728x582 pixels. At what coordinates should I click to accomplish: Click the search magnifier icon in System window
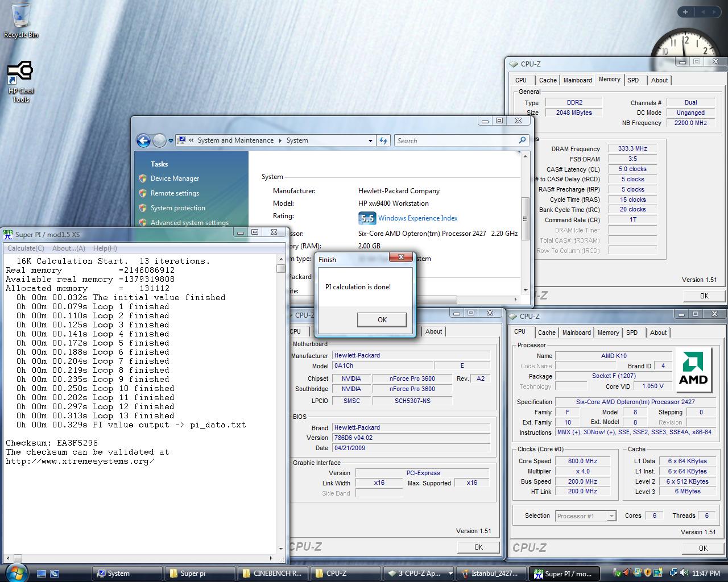click(x=522, y=140)
